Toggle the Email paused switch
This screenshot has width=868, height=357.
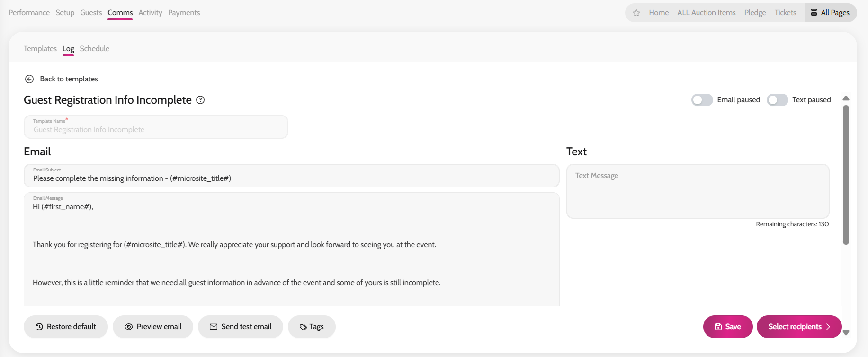tap(702, 100)
